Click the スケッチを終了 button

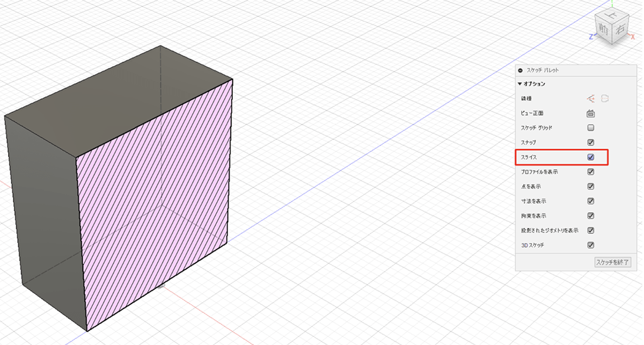[613, 263]
